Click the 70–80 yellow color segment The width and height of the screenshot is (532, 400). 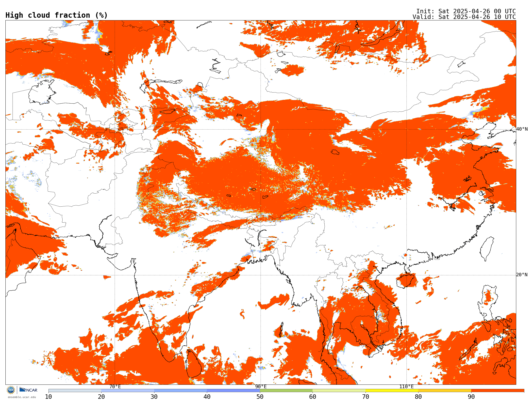click(x=392, y=390)
